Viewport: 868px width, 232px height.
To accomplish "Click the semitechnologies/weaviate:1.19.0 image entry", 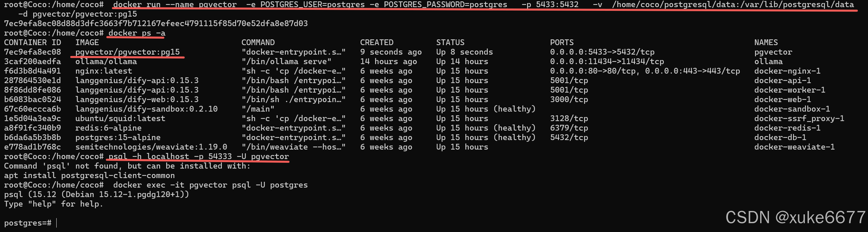I will coord(151,147).
